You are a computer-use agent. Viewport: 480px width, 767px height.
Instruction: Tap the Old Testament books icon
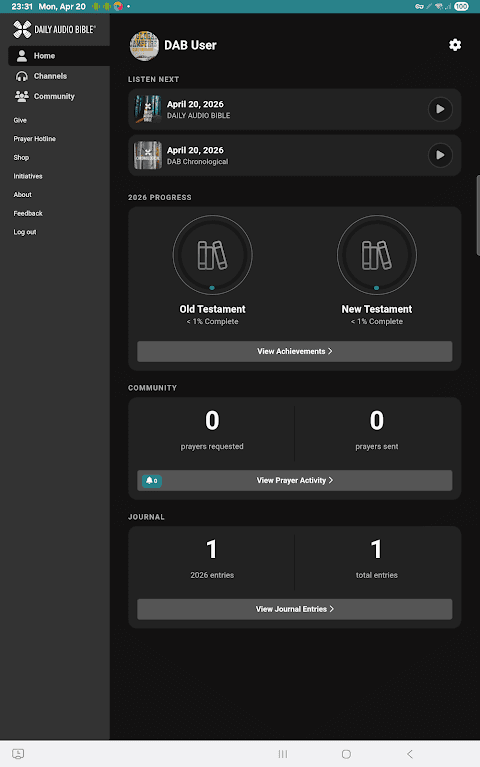coord(212,255)
